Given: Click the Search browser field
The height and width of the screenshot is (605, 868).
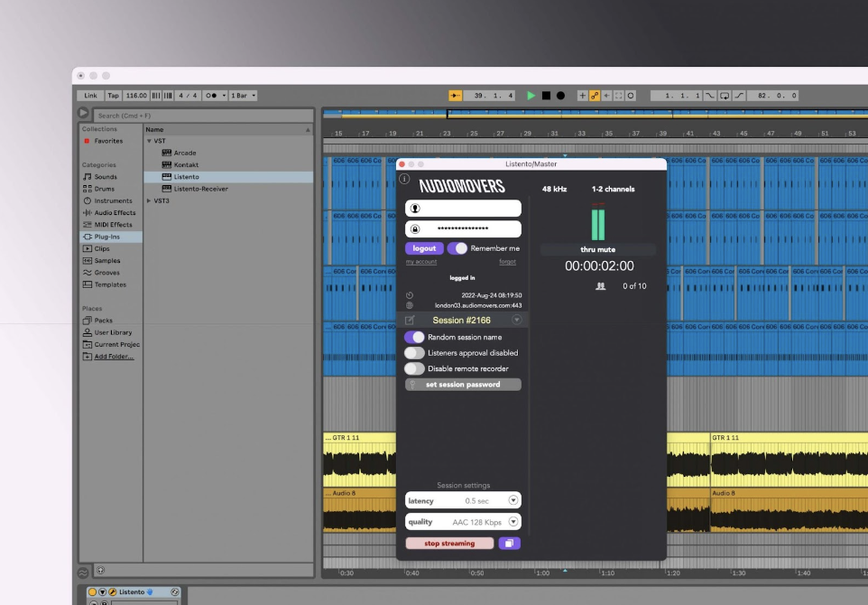Looking at the screenshot, I should coord(203,116).
